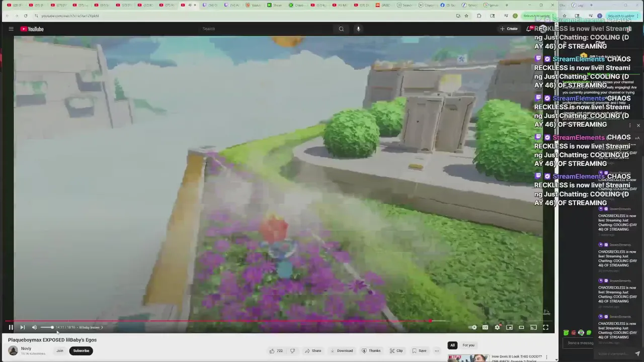Switch to the Stream browser tab
The width and height of the screenshot is (644, 362).
click(276, 5)
